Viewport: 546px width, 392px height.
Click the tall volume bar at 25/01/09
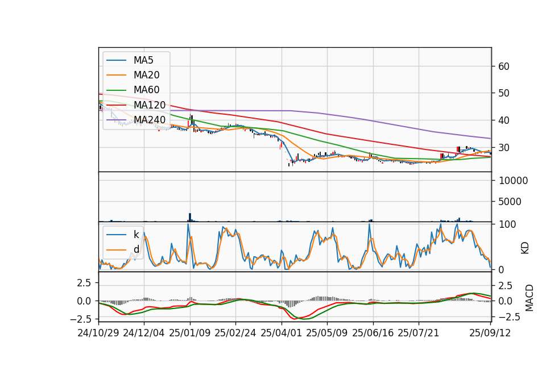point(190,217)
